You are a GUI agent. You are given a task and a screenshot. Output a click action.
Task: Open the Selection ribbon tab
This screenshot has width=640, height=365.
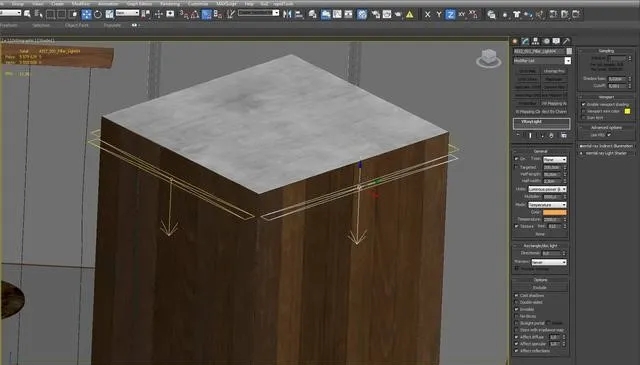point(41,25)
